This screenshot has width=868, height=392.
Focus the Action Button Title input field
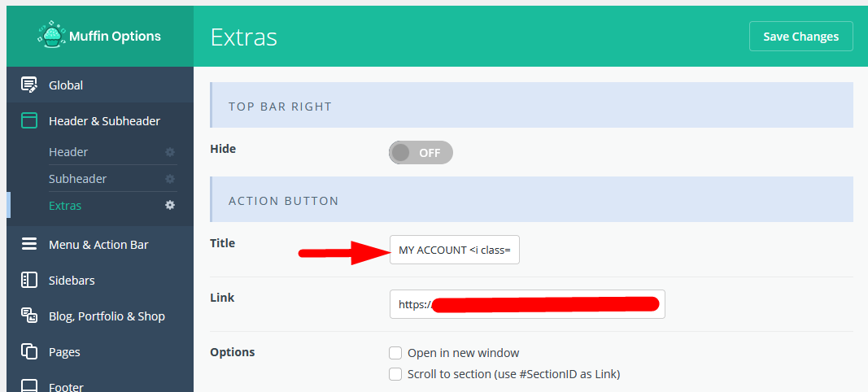coord(455,250)
